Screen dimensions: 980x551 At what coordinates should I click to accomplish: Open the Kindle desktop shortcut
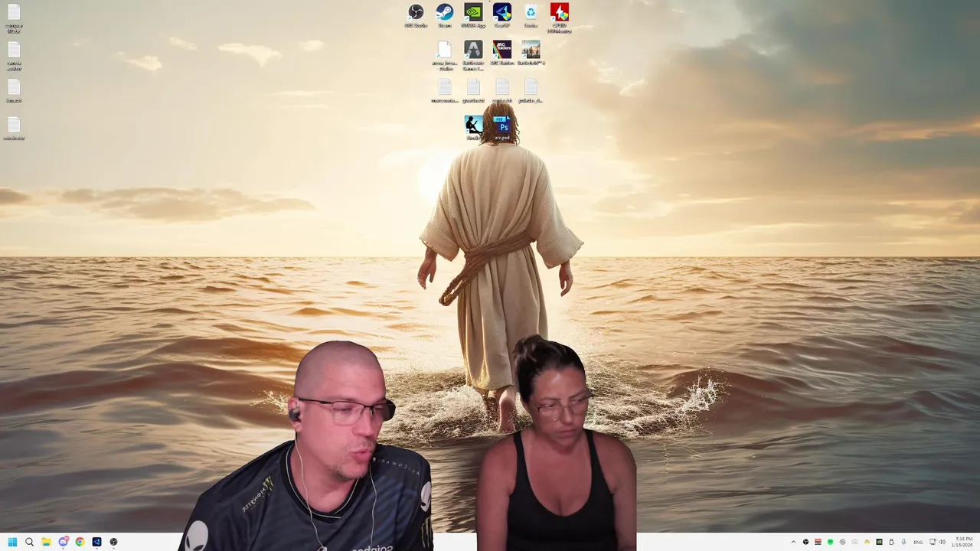click(x=473, y=128)
